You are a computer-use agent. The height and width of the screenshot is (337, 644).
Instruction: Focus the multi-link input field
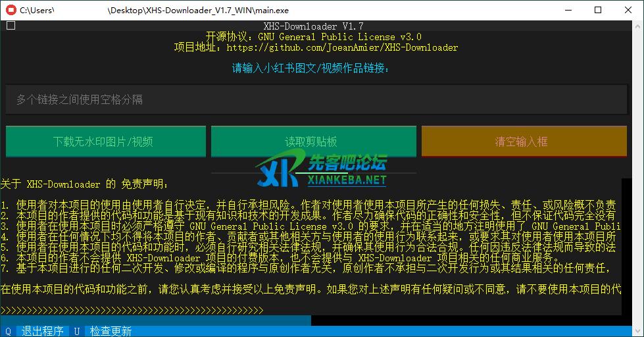click(x=316, y=99)
